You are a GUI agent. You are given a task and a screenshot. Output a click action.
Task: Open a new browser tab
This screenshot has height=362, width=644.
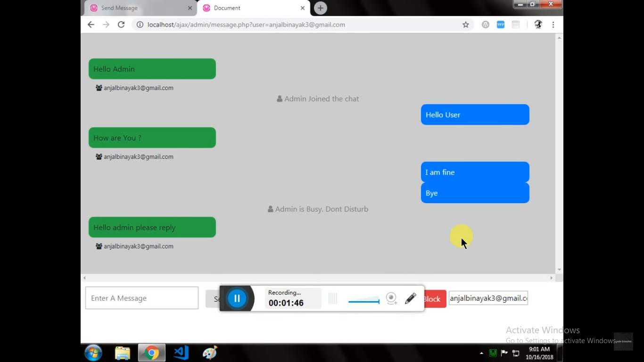click(320, 8)
